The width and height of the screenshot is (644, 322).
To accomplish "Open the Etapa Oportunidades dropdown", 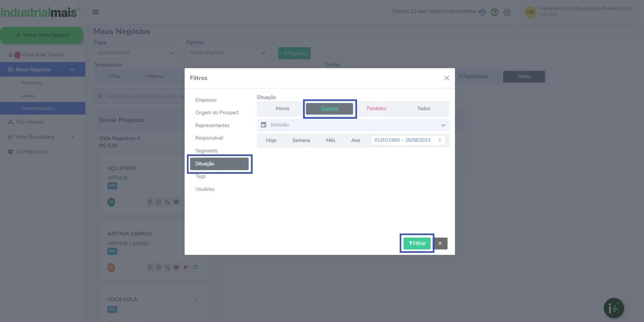I will click(135, 53).
